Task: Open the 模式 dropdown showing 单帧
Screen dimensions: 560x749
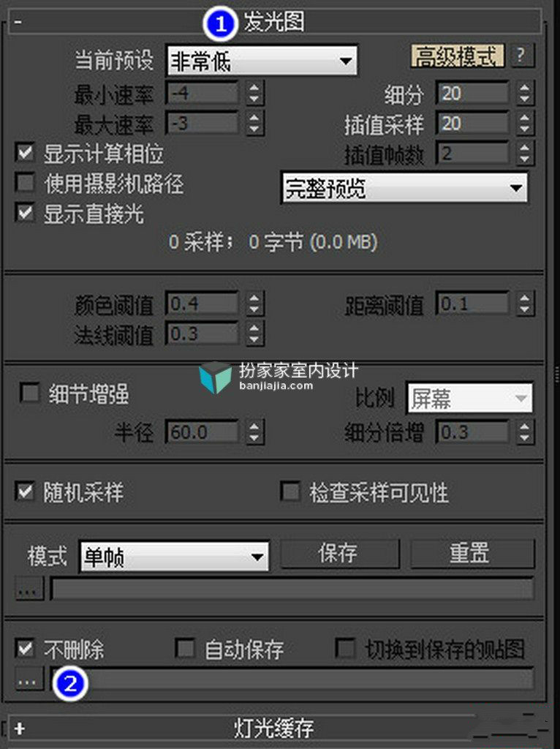Action: [174, 556]
